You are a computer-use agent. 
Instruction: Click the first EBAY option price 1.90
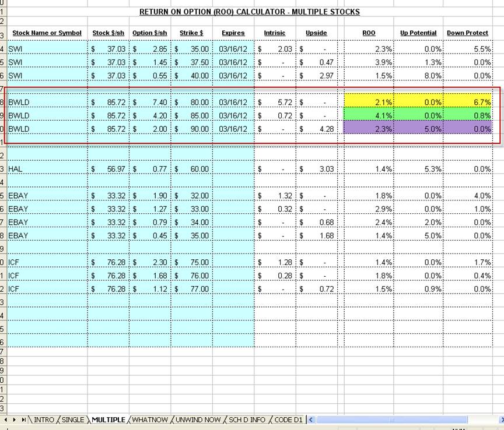pos(150,196)
